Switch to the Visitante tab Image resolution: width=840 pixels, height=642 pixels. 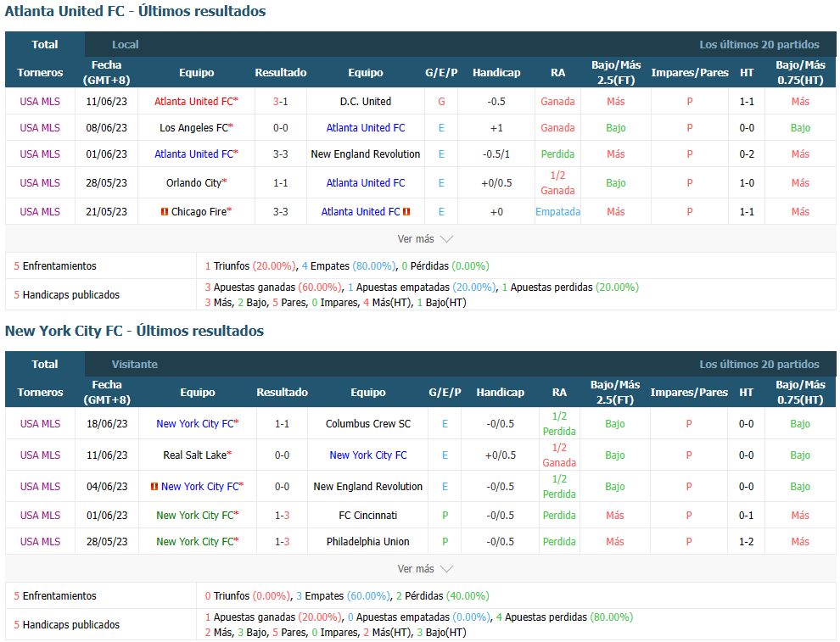pyautogui.click(x=134, y=364)
